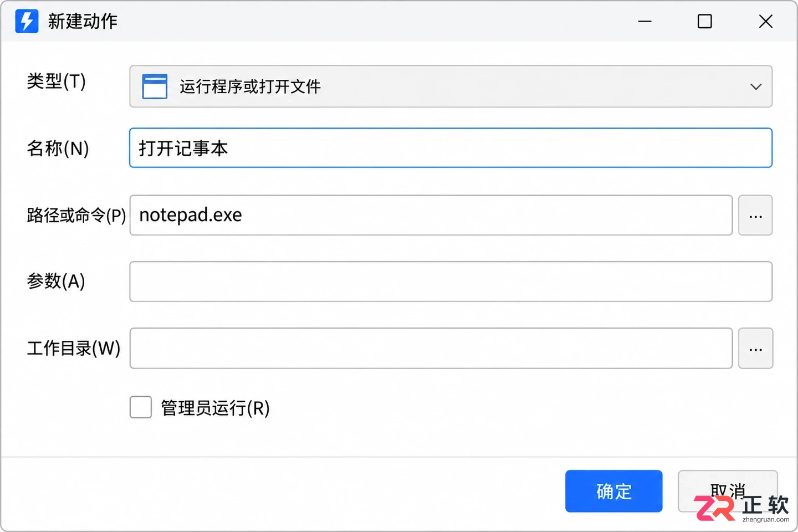Click the 名称(N) label

tap(58, 149)
